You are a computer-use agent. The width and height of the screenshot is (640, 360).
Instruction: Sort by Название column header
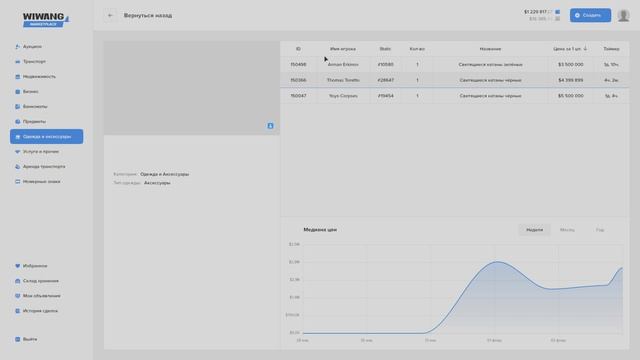click(x=490, y=49)
